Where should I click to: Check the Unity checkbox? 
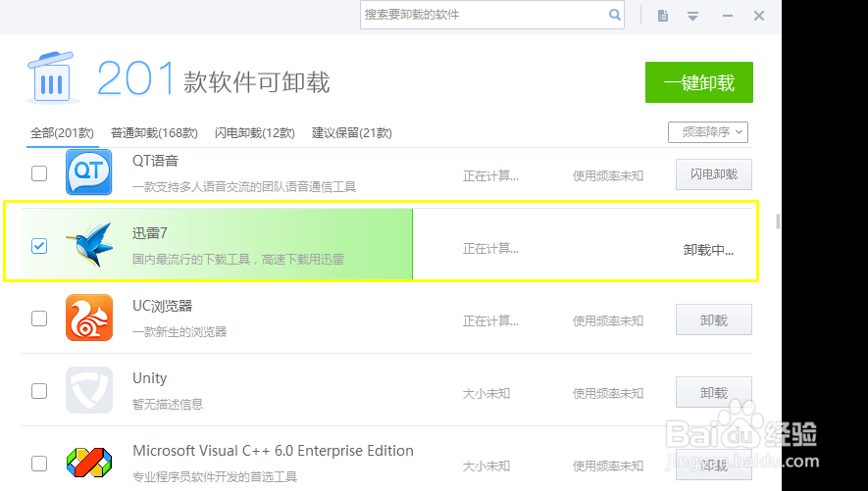point(39,391)
